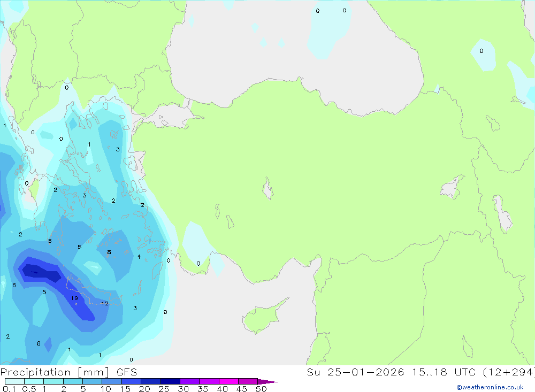Viewport: 535px width, 392px height.
Task: Select the 30–35 mm purple legend swatch
Action: click(x=189, y=381)
